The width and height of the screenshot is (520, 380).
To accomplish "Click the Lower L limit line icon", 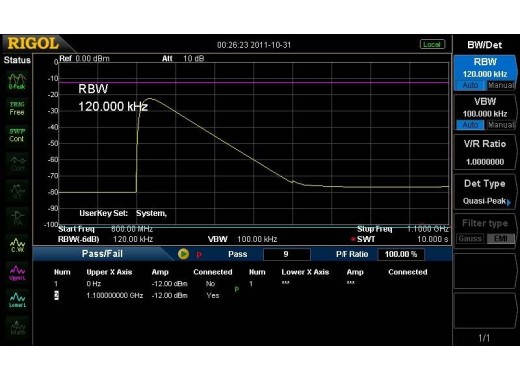I will [17, 300].
